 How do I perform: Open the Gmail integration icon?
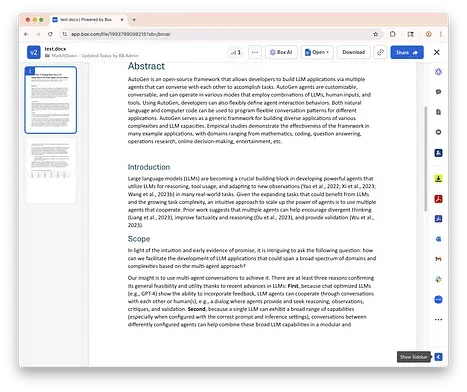point(438,259)
